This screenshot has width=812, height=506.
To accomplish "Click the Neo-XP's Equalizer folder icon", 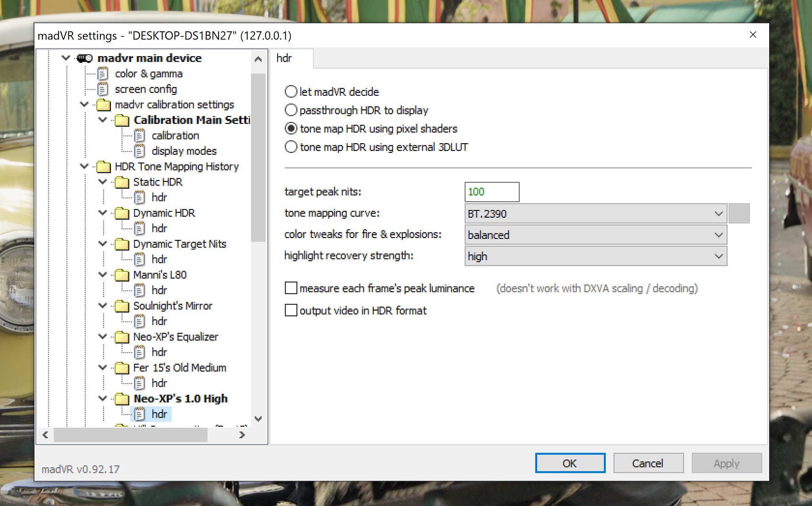I will (122, 337).
